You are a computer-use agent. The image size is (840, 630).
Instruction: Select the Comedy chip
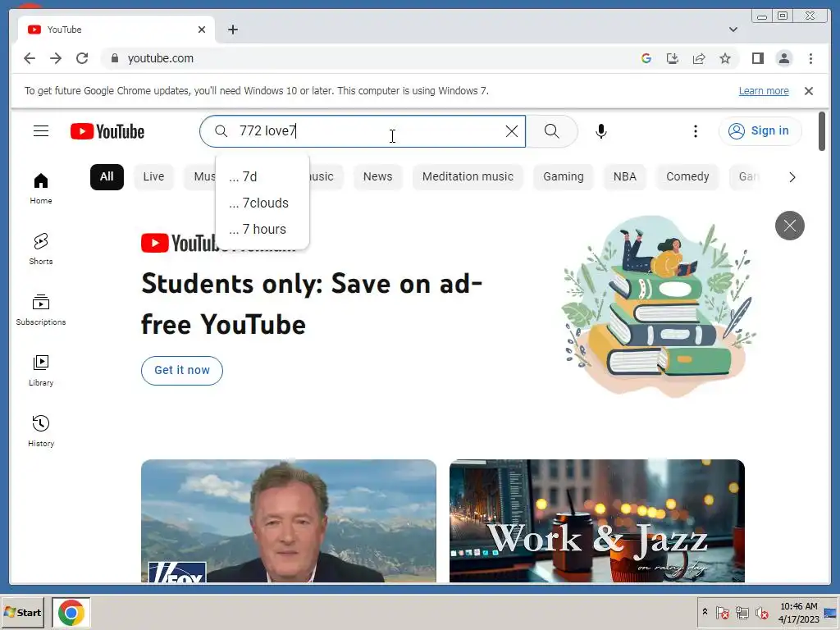[x=687, y=177]
